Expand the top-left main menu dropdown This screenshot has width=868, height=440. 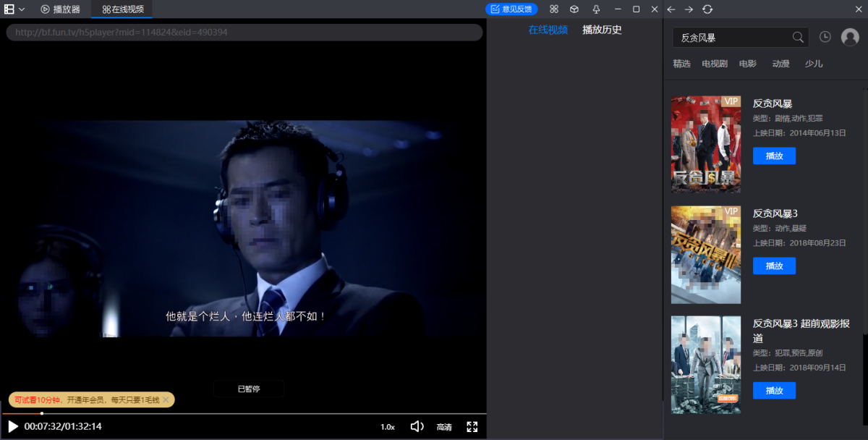[x=14, y=9]
